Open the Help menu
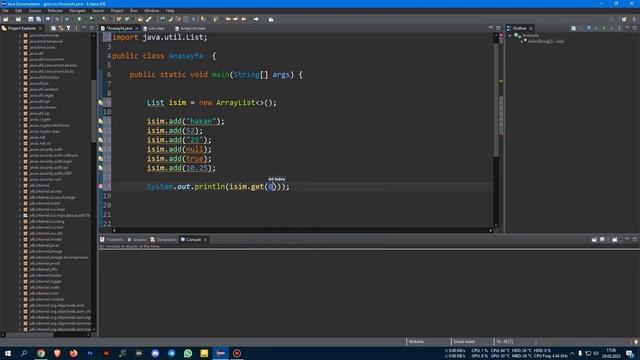640x360 pixels. 170,11
